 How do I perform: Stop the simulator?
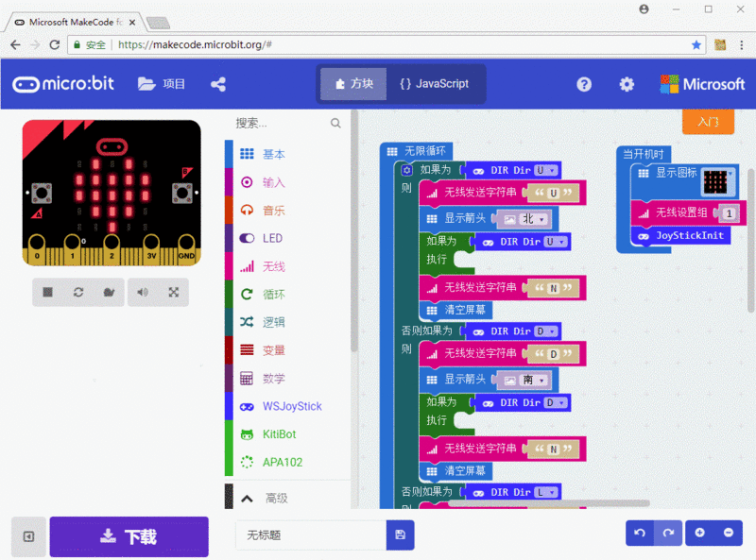[x=47, y=292]
